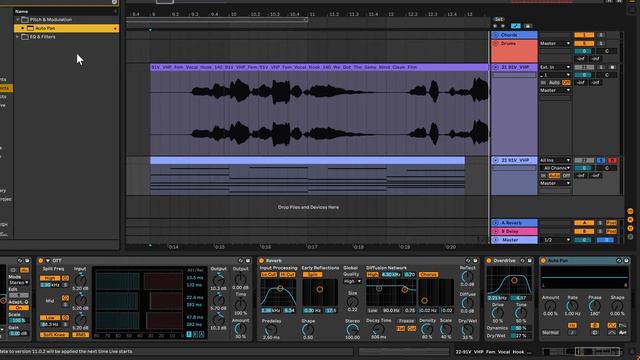Image resolution: width=640 pixels, height=360 pixels.
Task: Click the Auto Pan Rate knob
Action: tap(572, 305)
